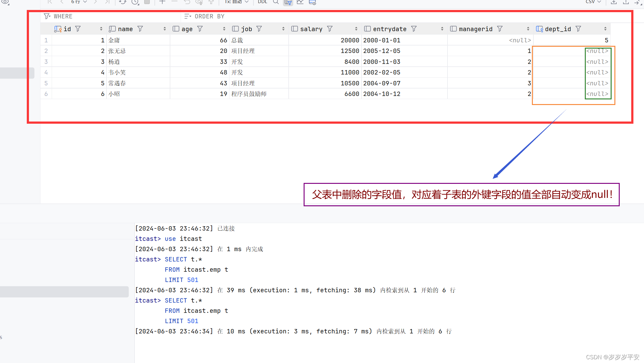Screen dimensions: 644x363
Task: Click the show chart icon in the toolbar
Action: (300, 2)
